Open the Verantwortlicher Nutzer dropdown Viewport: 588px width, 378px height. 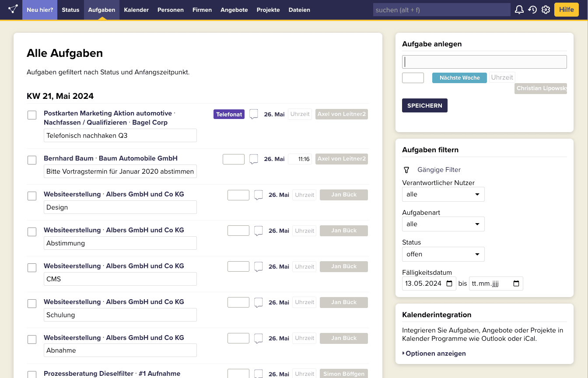(x=443, y=194)
